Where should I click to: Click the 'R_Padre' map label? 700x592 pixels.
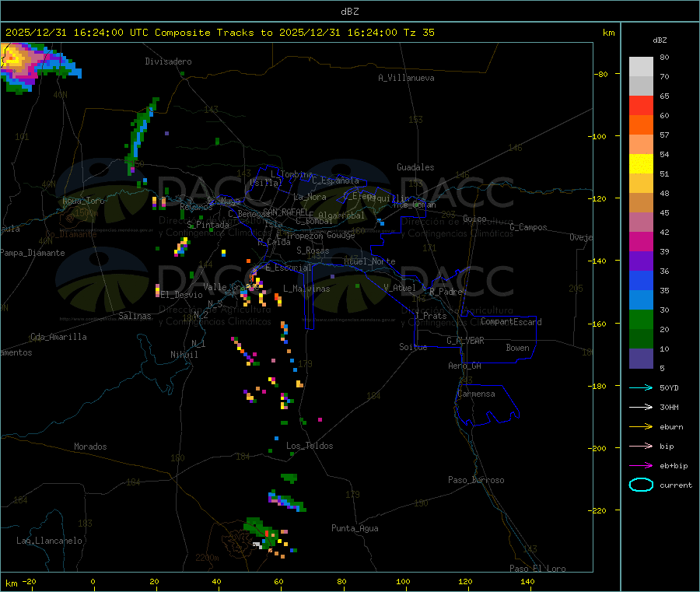446,292
